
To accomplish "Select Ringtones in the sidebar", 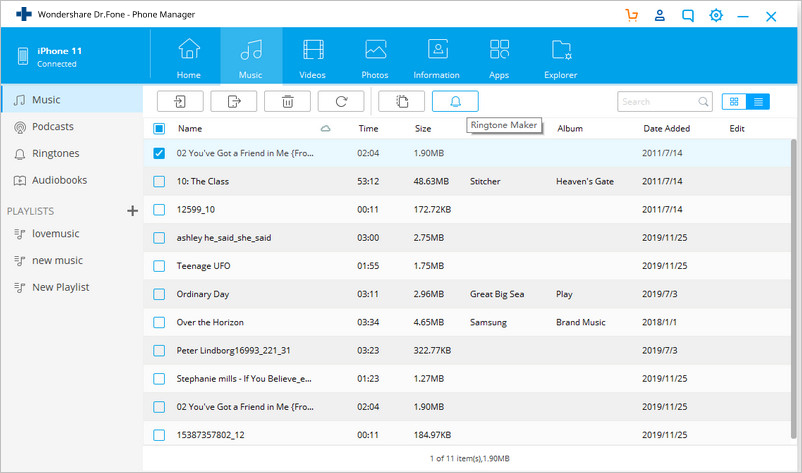I will coord(72,153).
